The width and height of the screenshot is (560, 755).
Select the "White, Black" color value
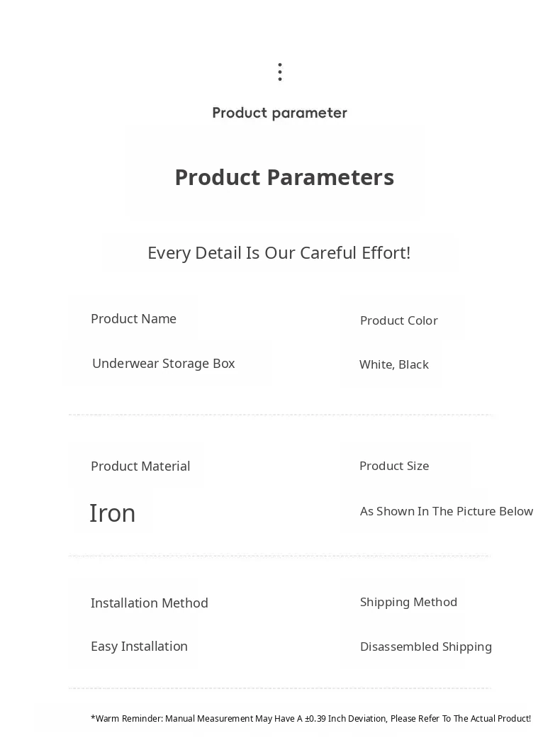click(x=393, y=364)
